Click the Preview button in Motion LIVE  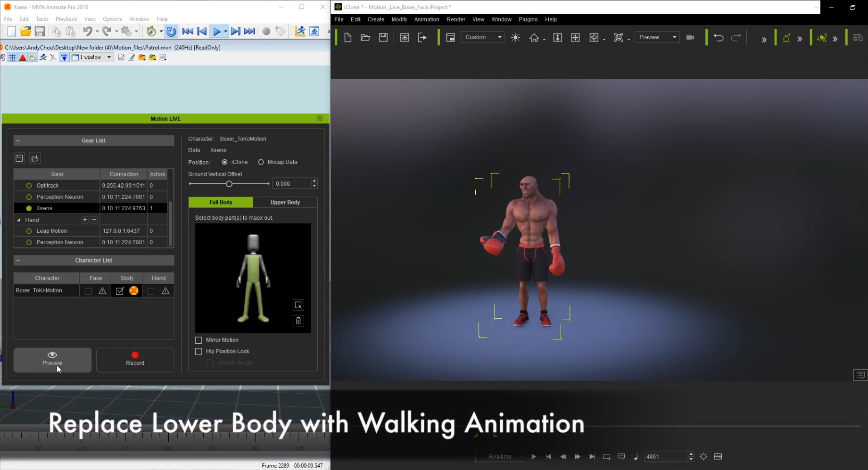click(52, 360)
